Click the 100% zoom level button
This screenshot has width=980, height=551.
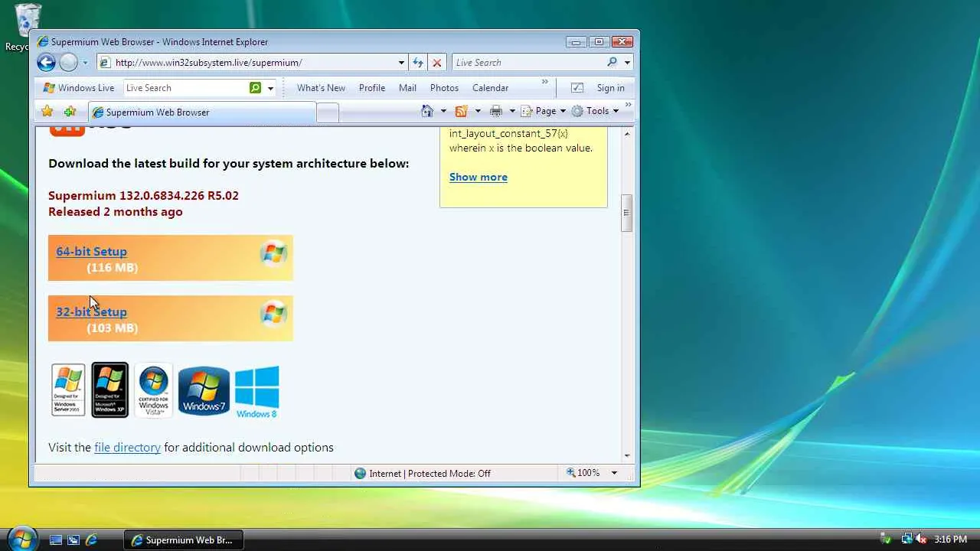(583, 473)
